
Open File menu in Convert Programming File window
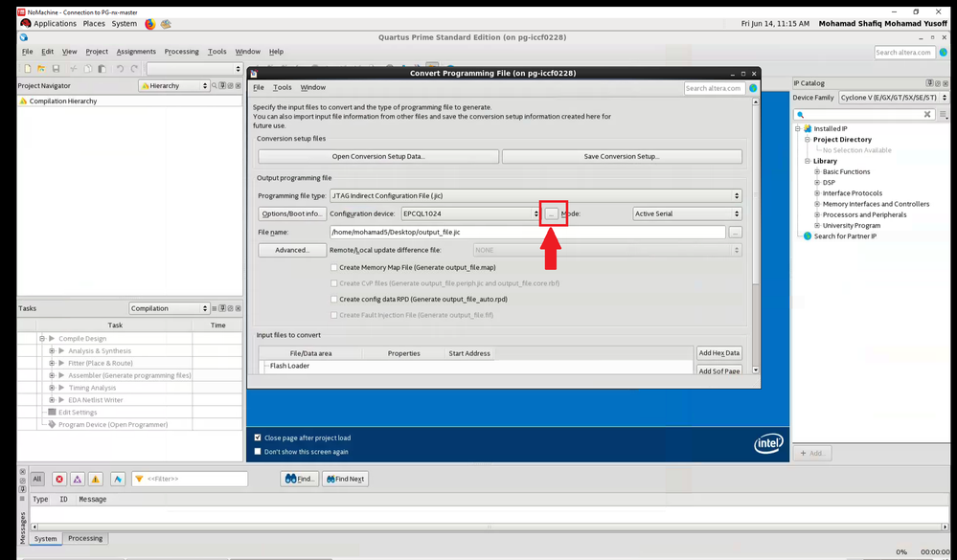click(259, 88)
